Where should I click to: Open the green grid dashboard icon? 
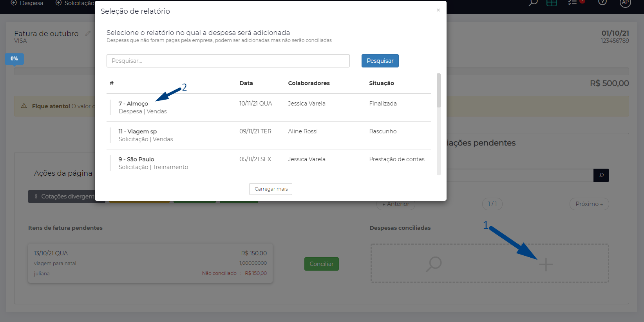(x=552, y=3)
